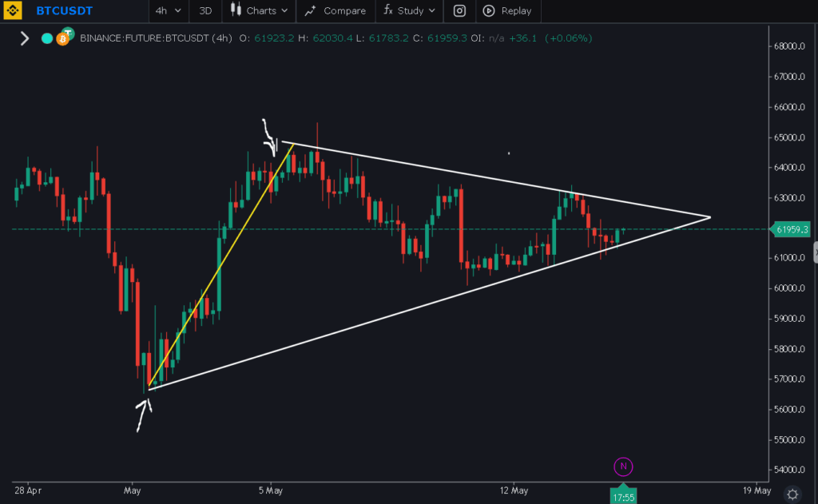The height and width of the screenshot is (504, 818).
Task: Expand the Study indicators dropdown
Action: point(411,11)
